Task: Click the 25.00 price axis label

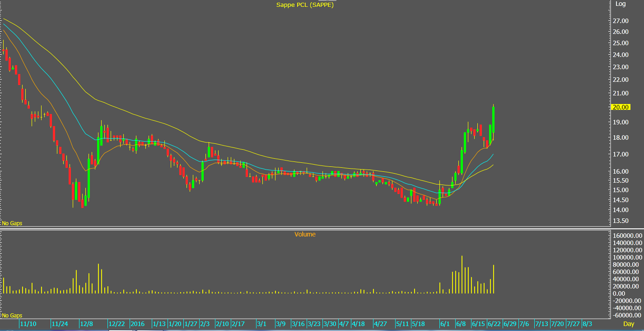Action: click(621, 43)
